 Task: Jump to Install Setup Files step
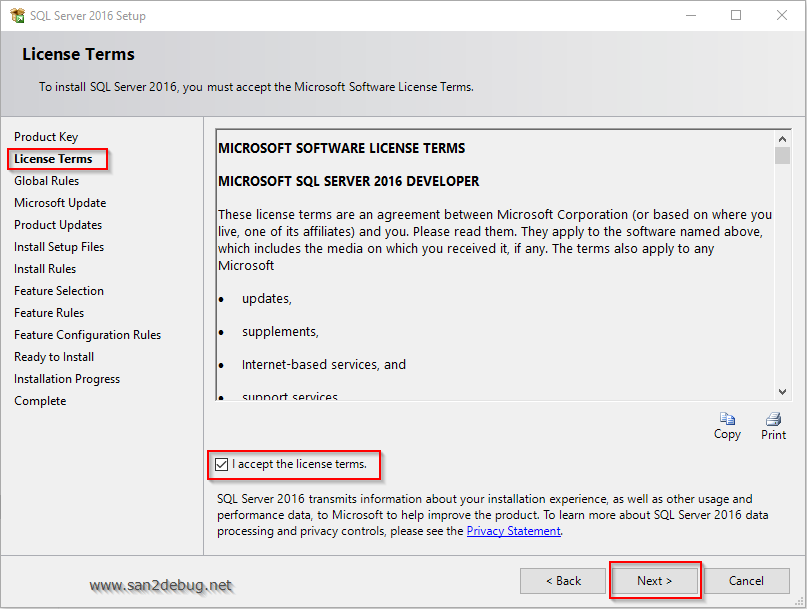(x=59, y=247)
